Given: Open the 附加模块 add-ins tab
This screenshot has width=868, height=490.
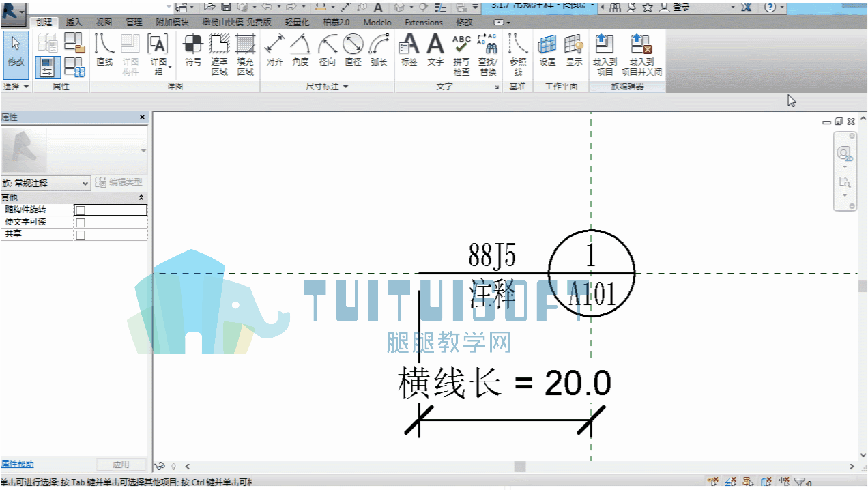Looking at the screenshot, I should [x=172, y=23].
